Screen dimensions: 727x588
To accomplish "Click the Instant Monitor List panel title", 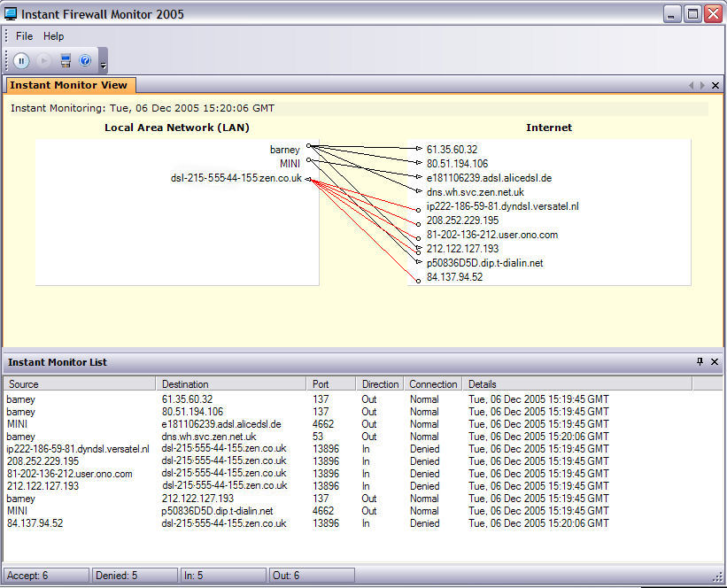I will click(58, 362).
